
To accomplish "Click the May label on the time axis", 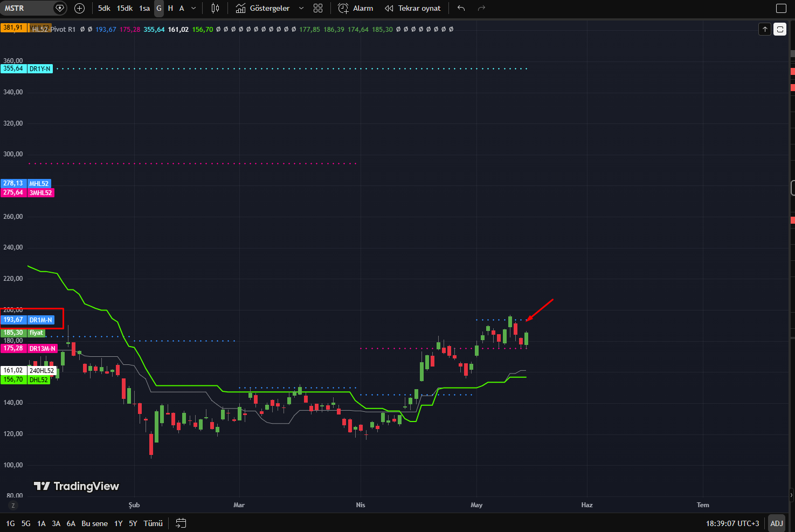I will pos(476,505).
